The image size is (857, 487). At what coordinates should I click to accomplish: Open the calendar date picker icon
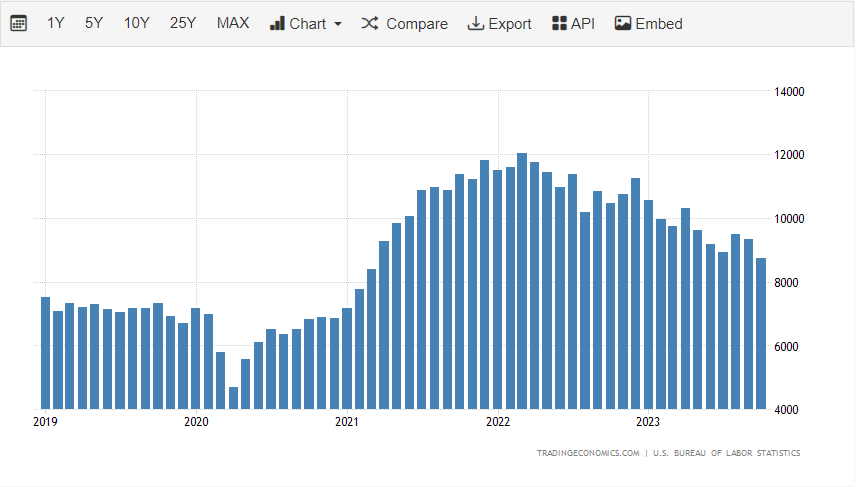pyautogui.click(x=18, y=23)
